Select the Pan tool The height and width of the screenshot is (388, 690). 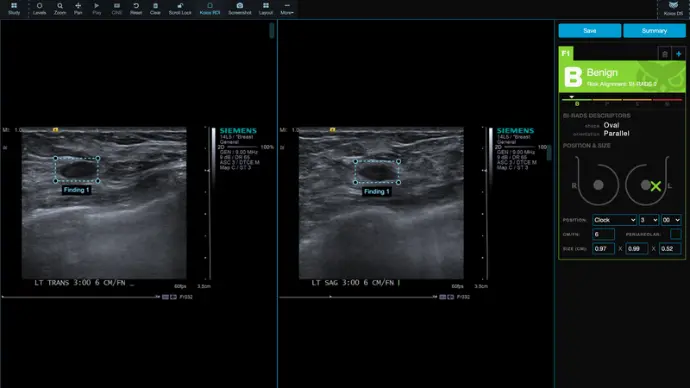(78, 8)
